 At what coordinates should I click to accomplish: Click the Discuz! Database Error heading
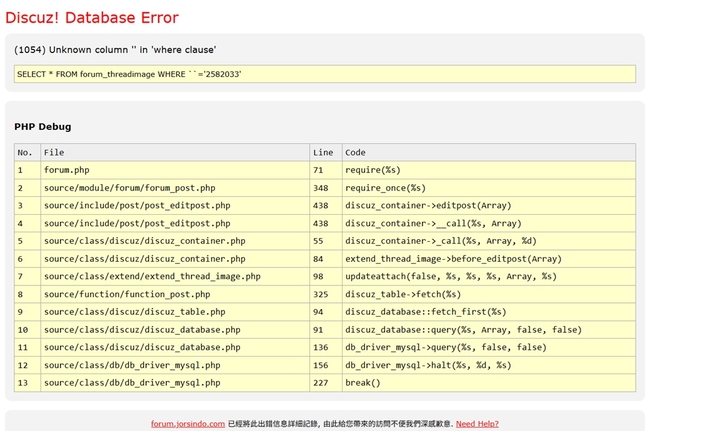pos(92,17)
